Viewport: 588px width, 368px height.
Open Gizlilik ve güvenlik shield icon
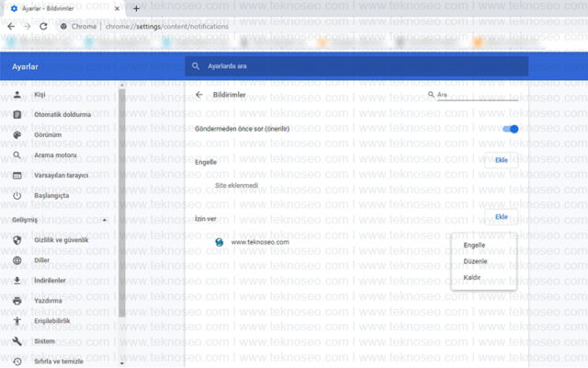coord(17,240)
